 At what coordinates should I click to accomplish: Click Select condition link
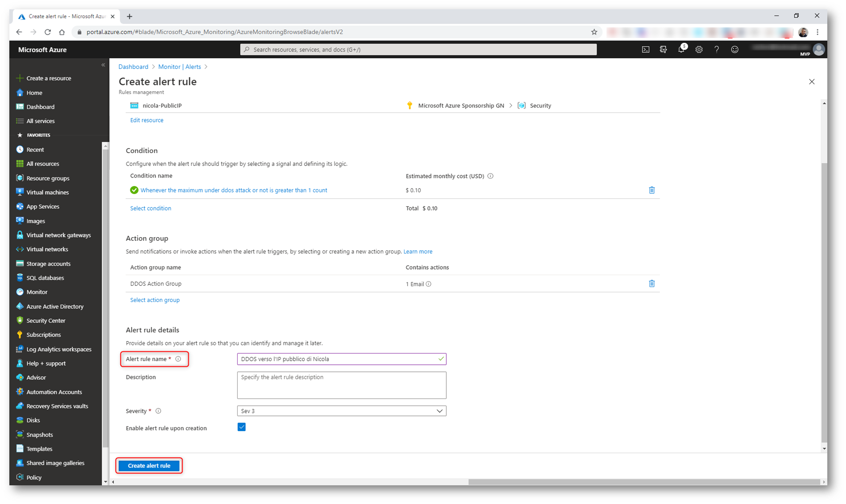click(150, 208)
